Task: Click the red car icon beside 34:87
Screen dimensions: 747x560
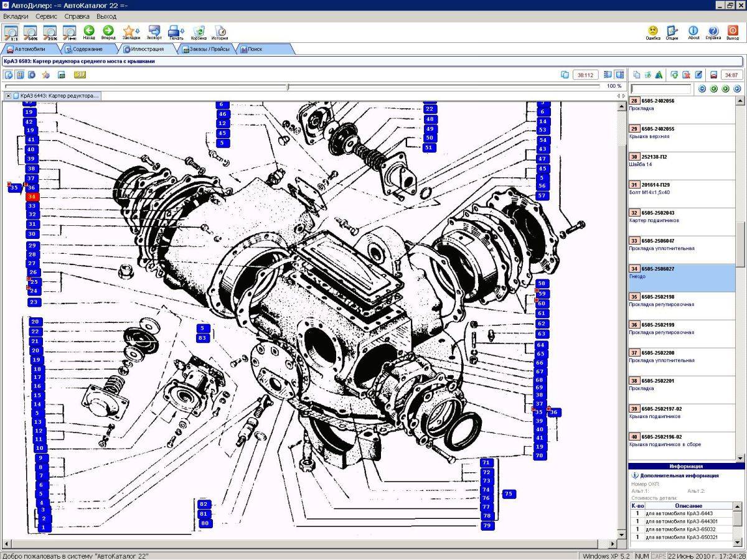Action: 714,75
